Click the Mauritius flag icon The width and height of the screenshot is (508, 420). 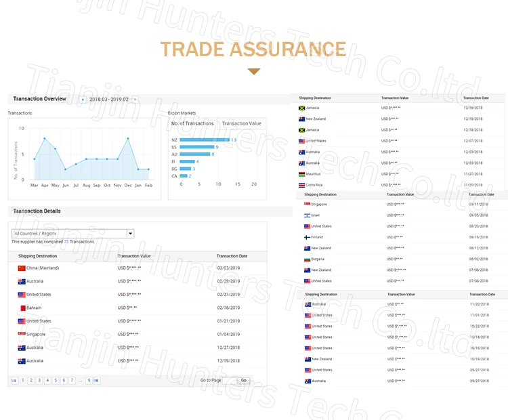coord(301,174)
